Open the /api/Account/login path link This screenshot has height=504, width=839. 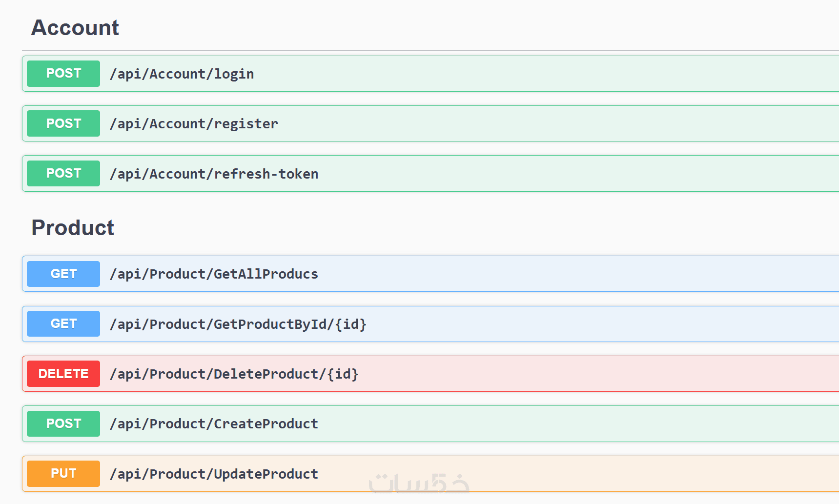(x=182, y=74)
